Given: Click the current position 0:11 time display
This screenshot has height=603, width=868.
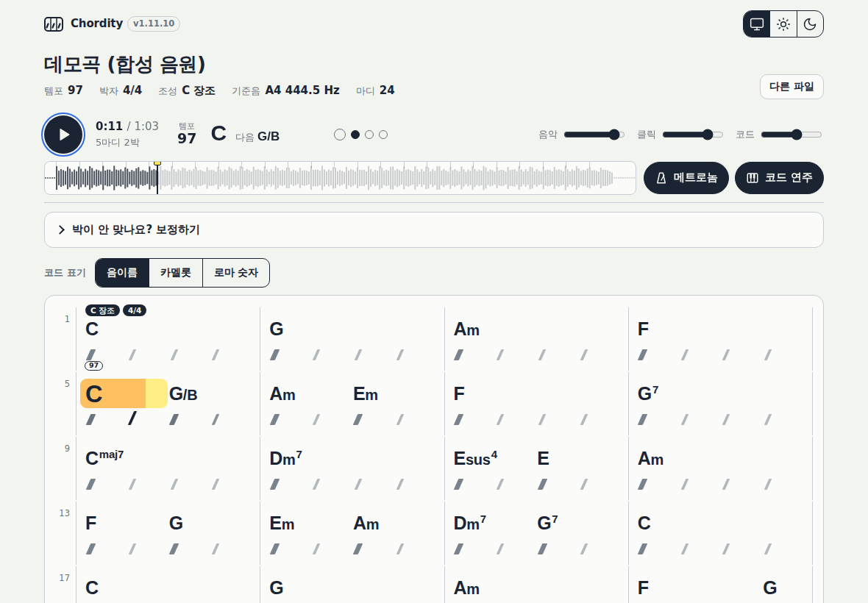Looking at the screenshot, I should [109, 126].
